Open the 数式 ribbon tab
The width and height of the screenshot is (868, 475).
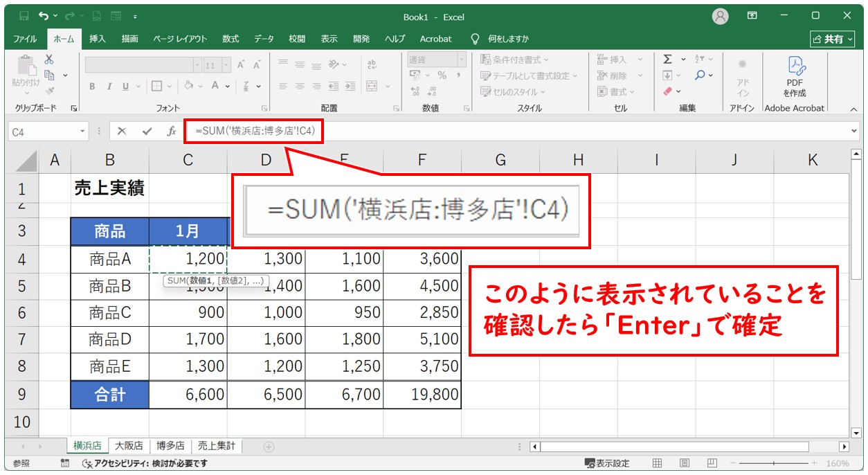click(230, 39)
